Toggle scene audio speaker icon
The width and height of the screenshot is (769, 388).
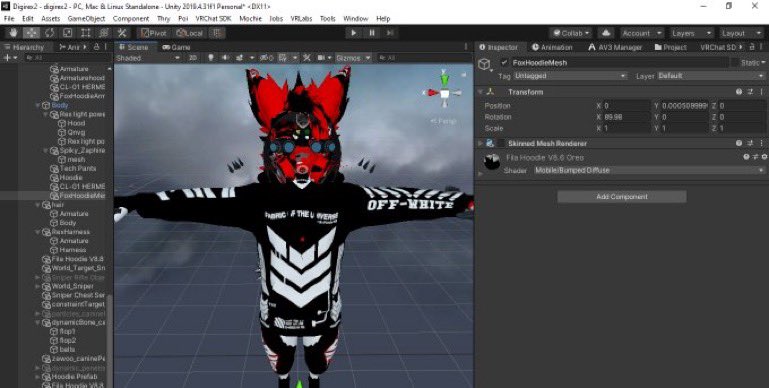coord(225,58)
